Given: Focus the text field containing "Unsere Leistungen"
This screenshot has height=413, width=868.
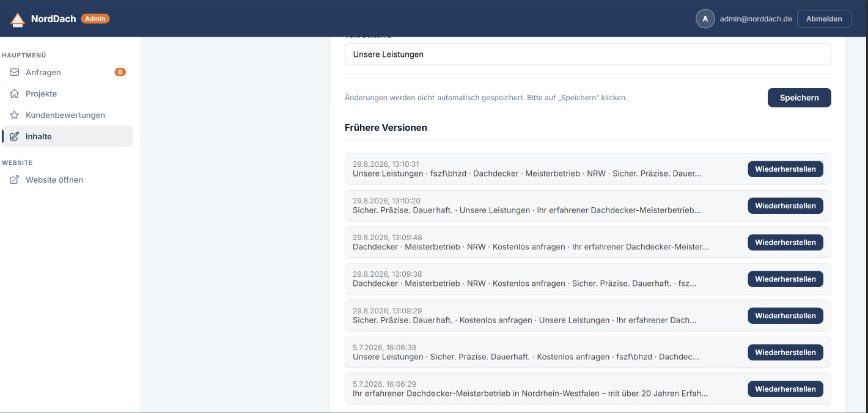Looking at the screenshot, I should pyautogui.click(x=588, y=54).
